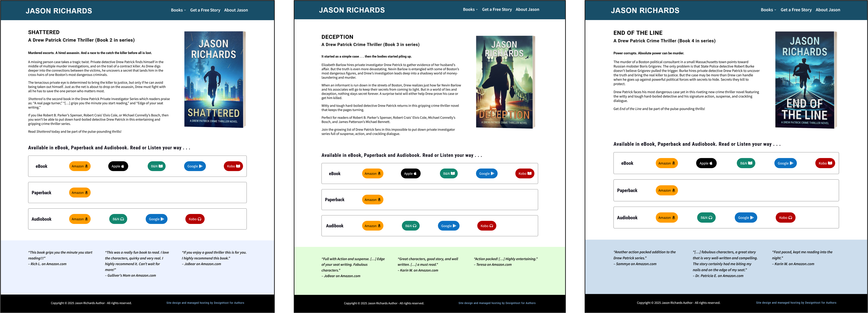Screen dimensions: 868x313
Task: Click Google eBook button on Deception page
Action: click(x=487, y=174)
